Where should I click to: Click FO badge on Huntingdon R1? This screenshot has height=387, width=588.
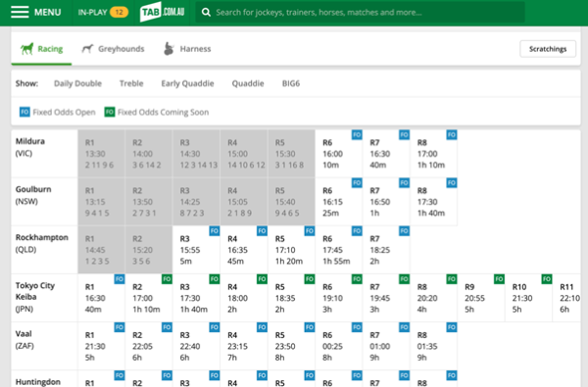120,375
